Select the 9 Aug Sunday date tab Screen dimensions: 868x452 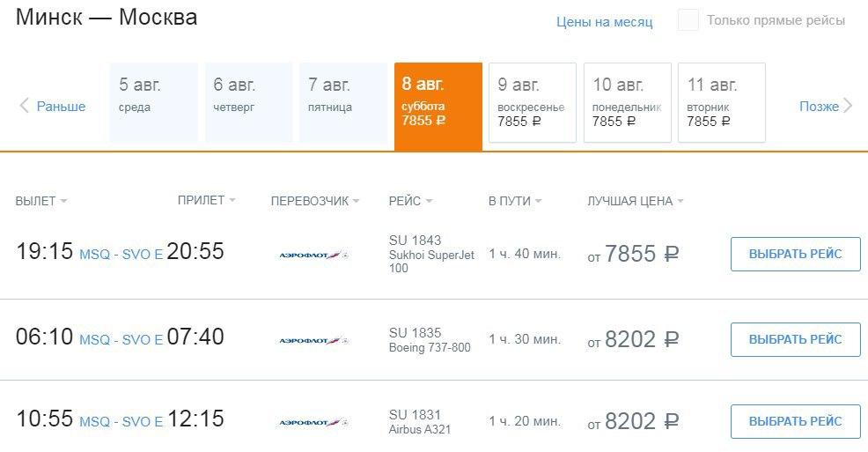(x=532, y=102)
